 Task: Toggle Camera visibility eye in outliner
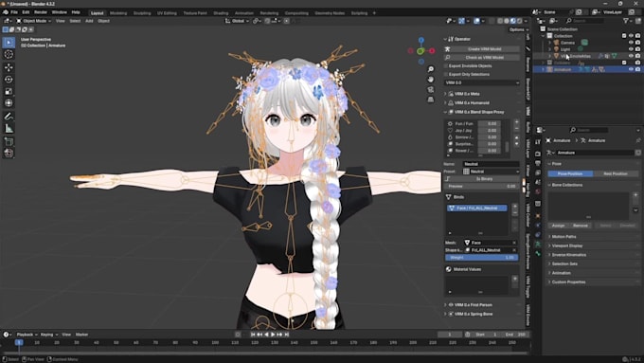click(x=632, y=43)
